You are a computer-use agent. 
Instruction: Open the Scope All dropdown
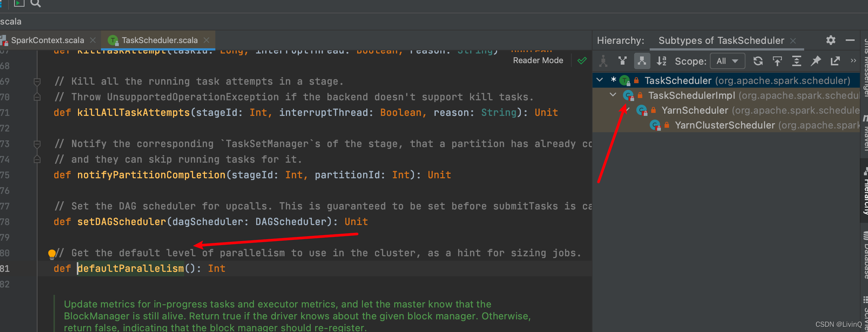point(727,61)
